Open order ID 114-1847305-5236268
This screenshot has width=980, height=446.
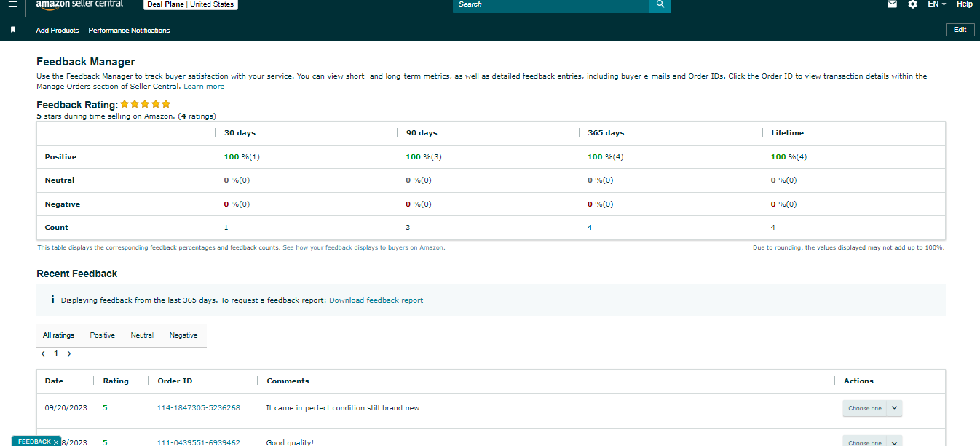[x=199, y=408]
